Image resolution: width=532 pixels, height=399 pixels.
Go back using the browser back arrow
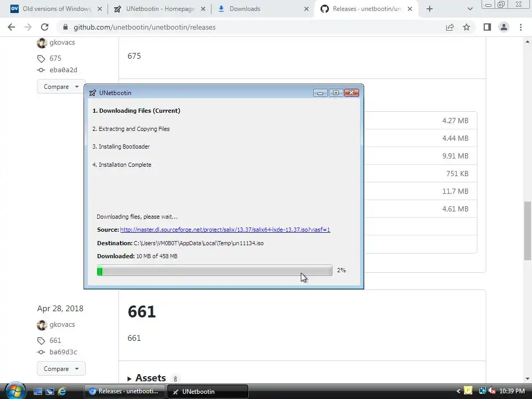[x=11, y=27]
